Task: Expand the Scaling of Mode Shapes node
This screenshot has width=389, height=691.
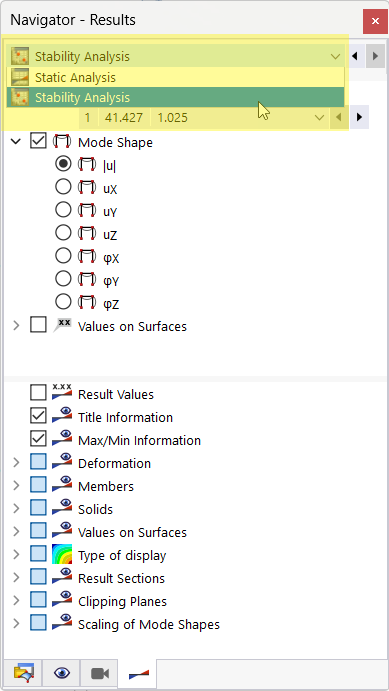Action: [16, 623]
